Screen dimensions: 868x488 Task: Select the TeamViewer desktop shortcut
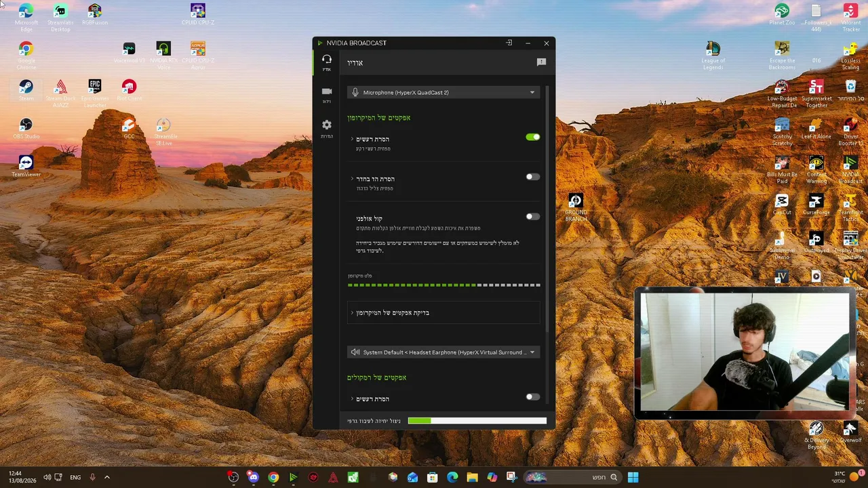tap(26, 166)
